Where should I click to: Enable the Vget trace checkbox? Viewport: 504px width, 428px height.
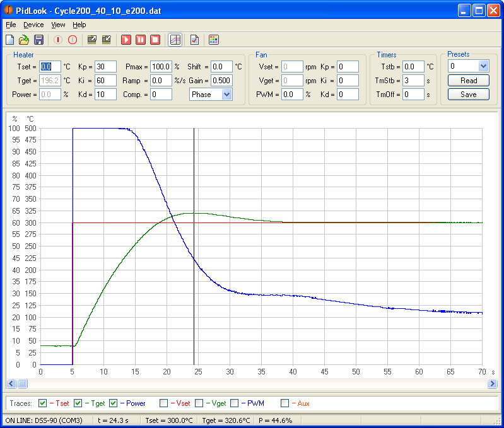[x=199, y=403]
